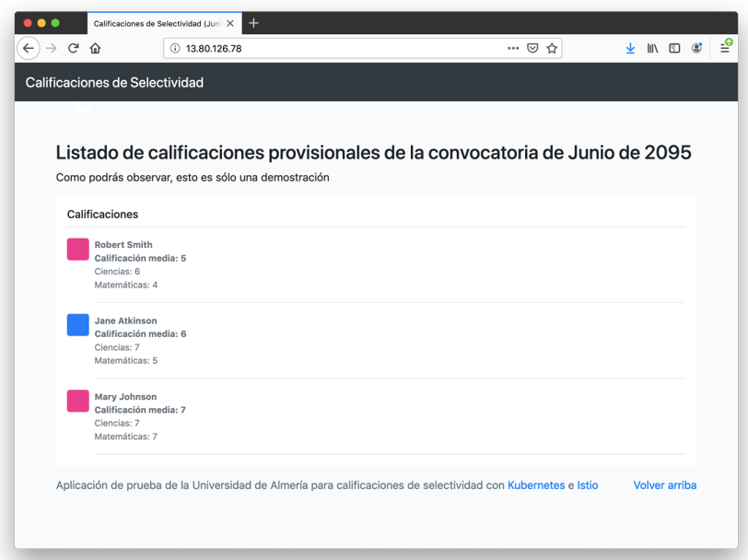The width and height of the screenshot is (748, 560).
Task: Click 'Como podrás observar' subtitle text
Action: (x=193, y=178)
